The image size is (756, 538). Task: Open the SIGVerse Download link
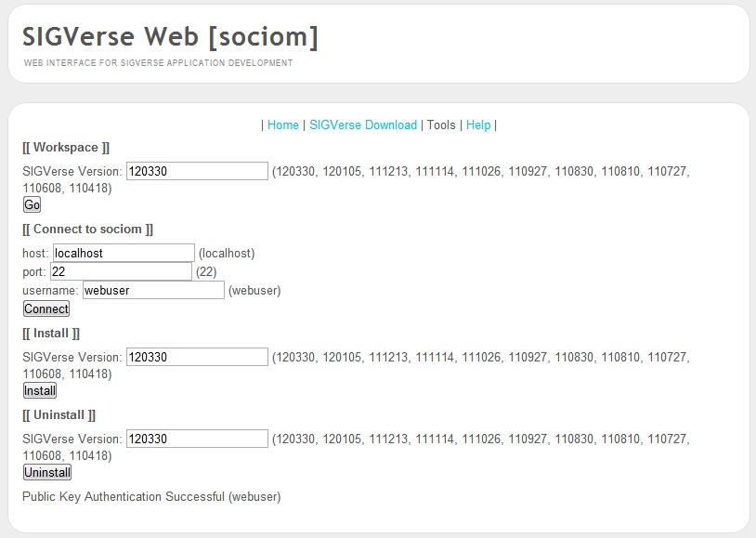click(x=363, y=125)
